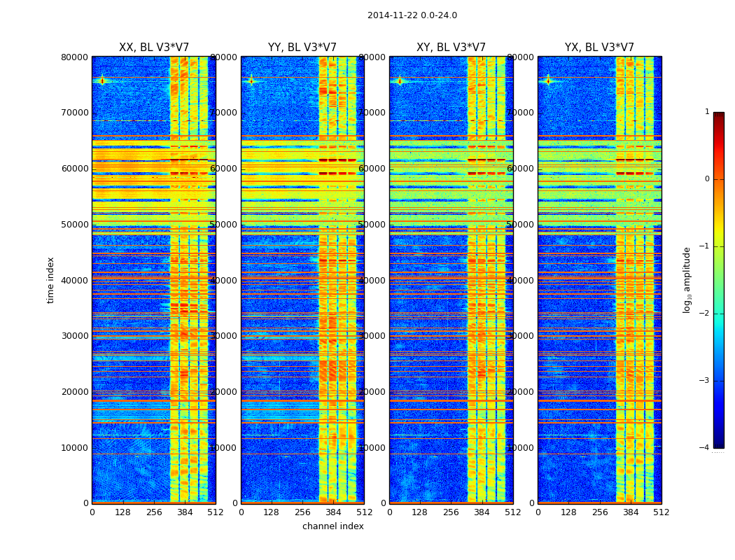Click the "log10 amplitude" colorbar label
The image size is (735, 560).
(687, 280)
